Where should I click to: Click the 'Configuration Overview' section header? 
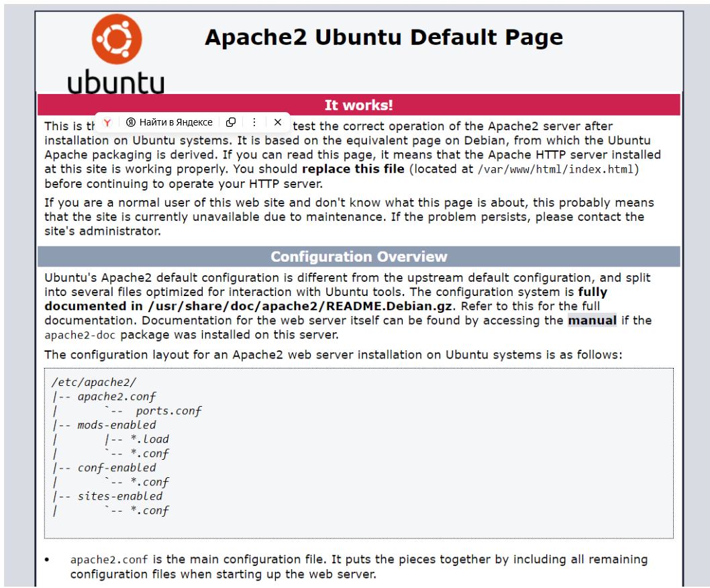(358, 257)
